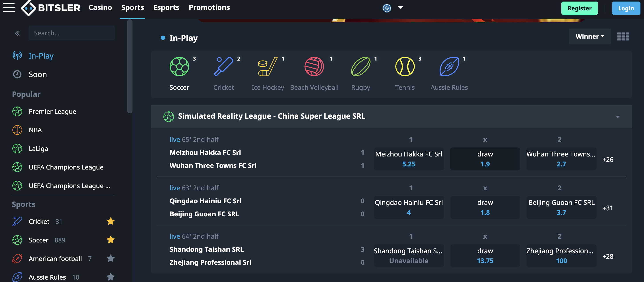This screenshot has width=644, height=282.
Task: Open the currency selector dropdown arrow
Action: coord(400,8)
